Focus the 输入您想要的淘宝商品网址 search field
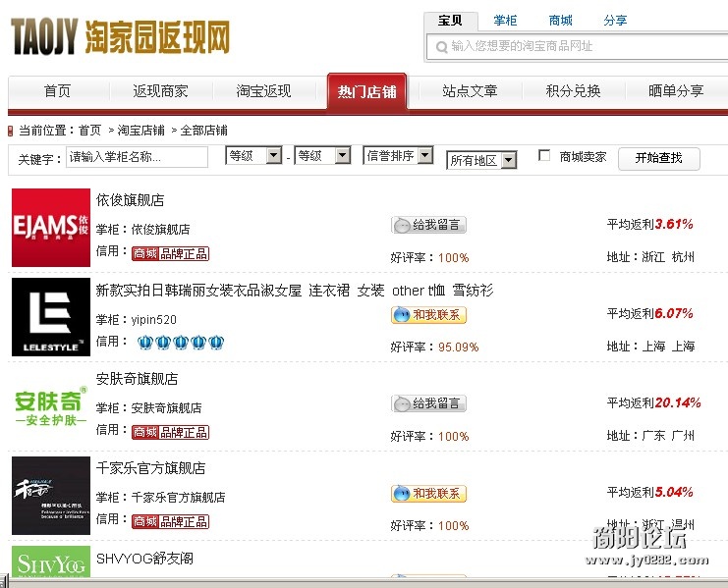This screenshot has height=588, width=728. click(577, 47)
